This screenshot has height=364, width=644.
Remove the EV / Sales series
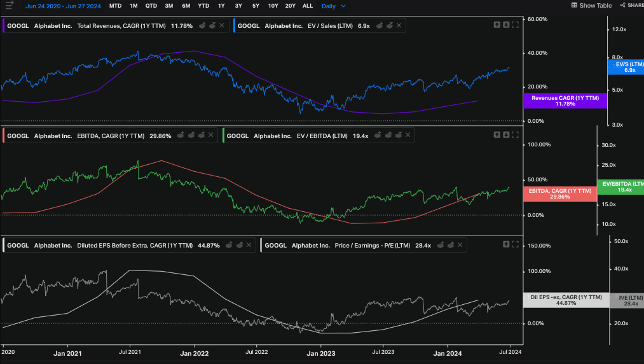click(399, 25)
